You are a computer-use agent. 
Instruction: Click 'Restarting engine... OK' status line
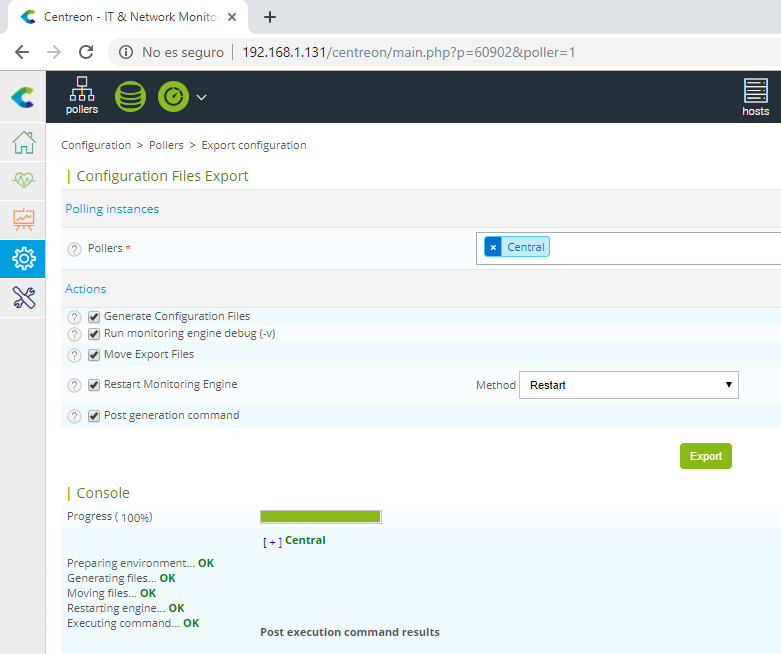click(x=126, y=608)
